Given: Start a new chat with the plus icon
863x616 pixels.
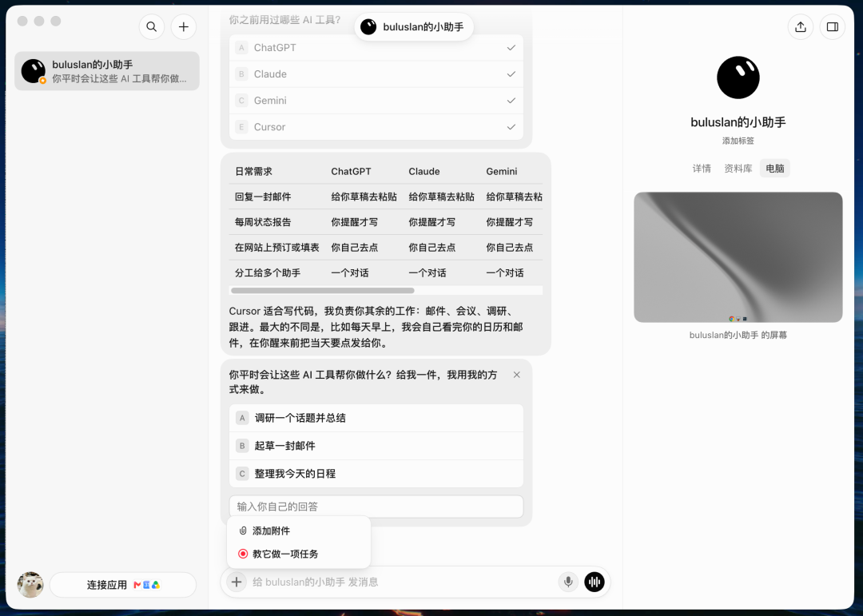Looking at the screenshot, I should pyautogui.click(x=183, y=26).
